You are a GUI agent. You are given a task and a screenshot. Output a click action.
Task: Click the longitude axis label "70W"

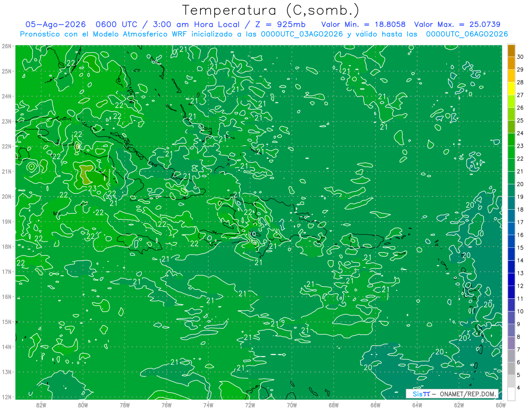pos(292,405)
